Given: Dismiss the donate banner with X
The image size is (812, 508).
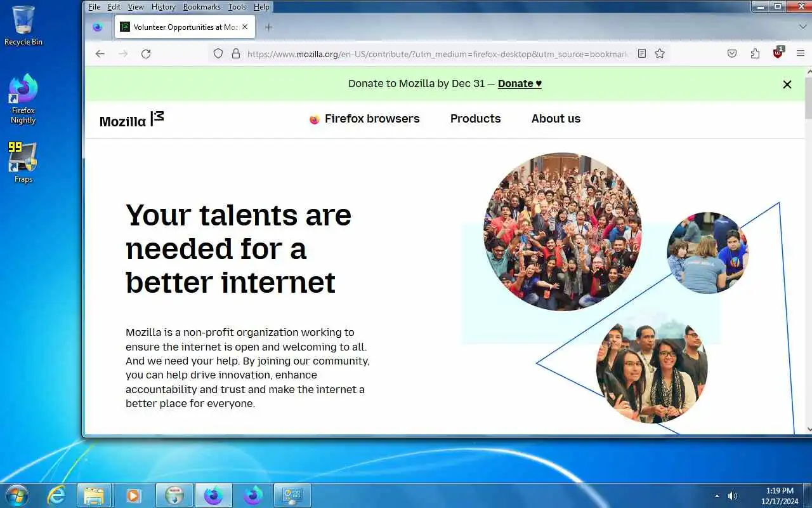Looking at the screenshot, I should coord(787,84).
